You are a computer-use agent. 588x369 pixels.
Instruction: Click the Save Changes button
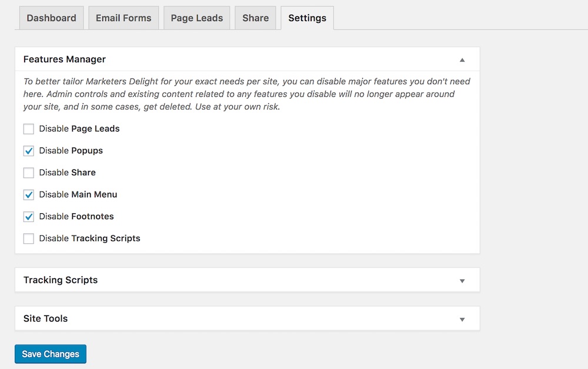(51, 354)
